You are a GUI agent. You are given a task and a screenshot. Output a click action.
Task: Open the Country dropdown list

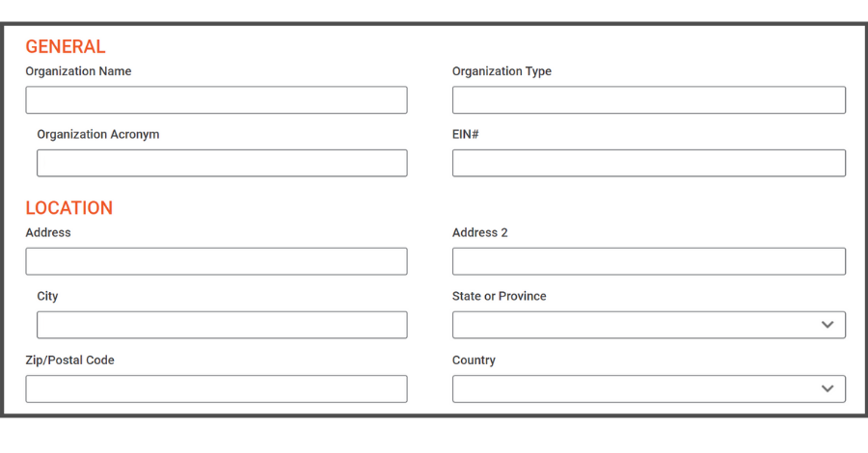tap(649, 388)
